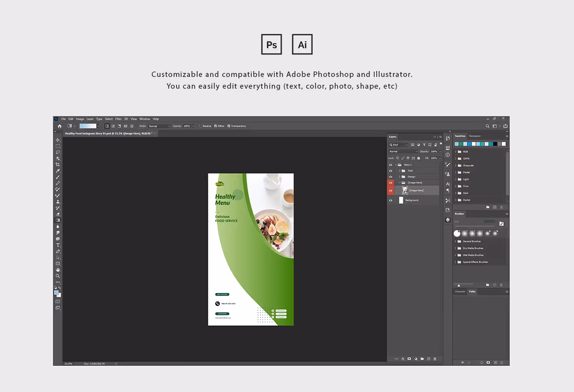Create new swatch group folder icon
The image size is (574, 392).
[x=488, y=207]
